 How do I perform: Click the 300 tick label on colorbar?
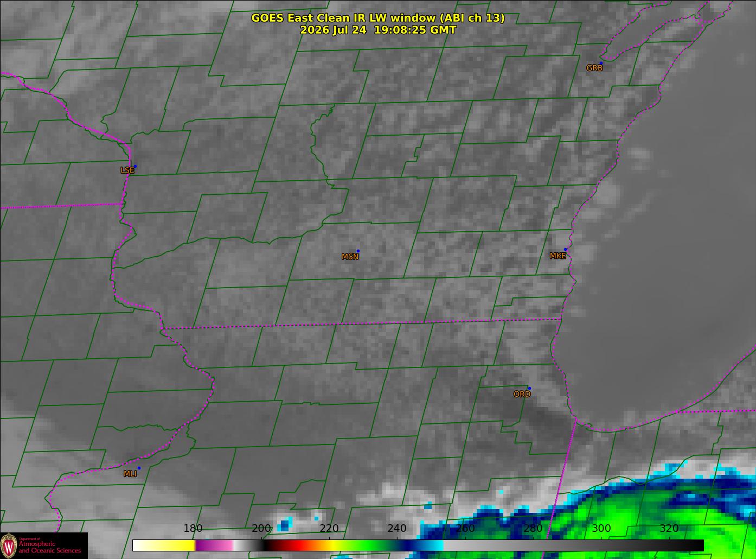point(601,529)
